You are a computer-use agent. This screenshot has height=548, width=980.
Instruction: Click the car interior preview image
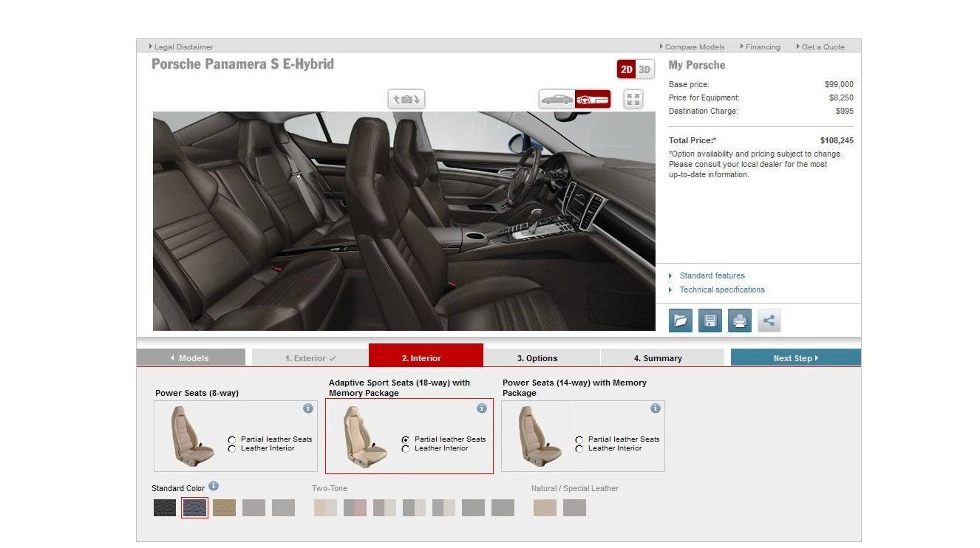[x=404, y=221]
